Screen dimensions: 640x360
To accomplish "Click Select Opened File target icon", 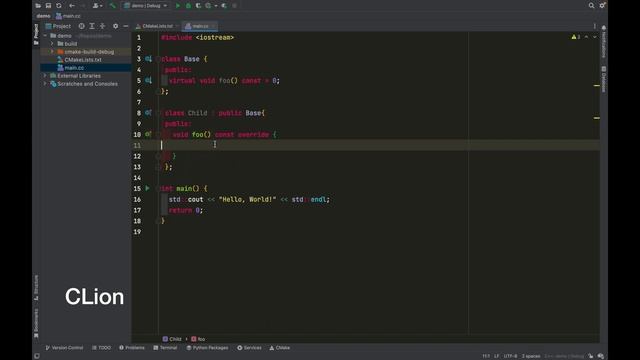I will (x=82, y=26).
